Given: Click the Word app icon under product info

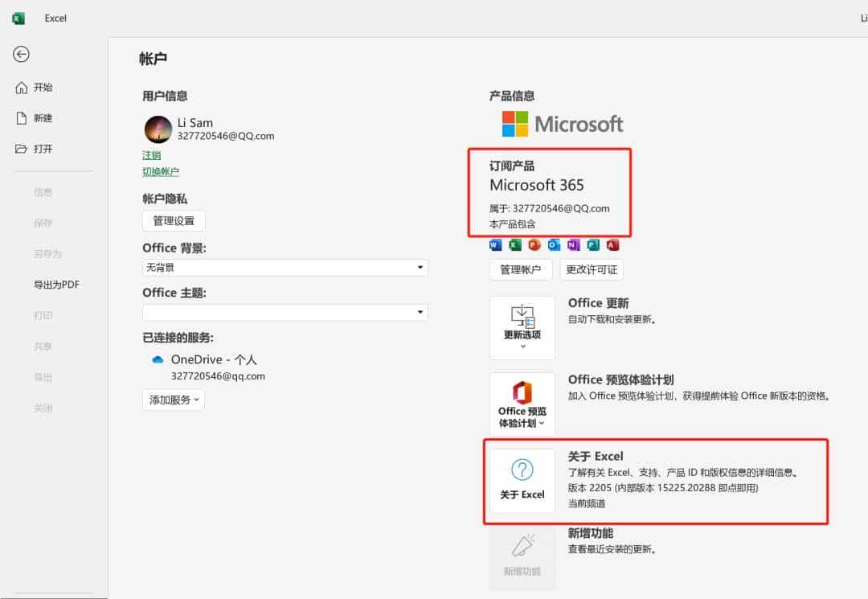Looking at the screenshot, I should tap(495, 244).
